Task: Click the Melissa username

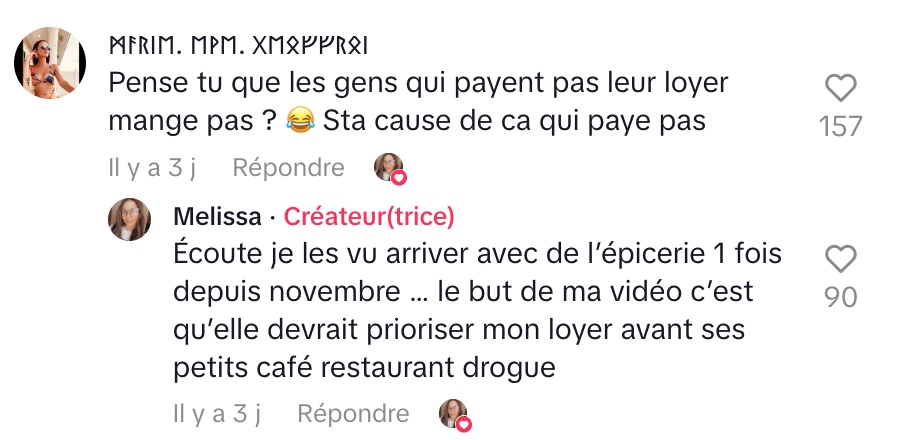Action: [217, 217]
